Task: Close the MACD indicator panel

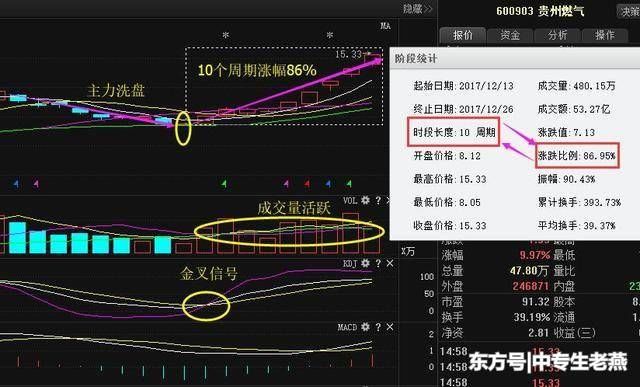Action: [x=390, y=327]
